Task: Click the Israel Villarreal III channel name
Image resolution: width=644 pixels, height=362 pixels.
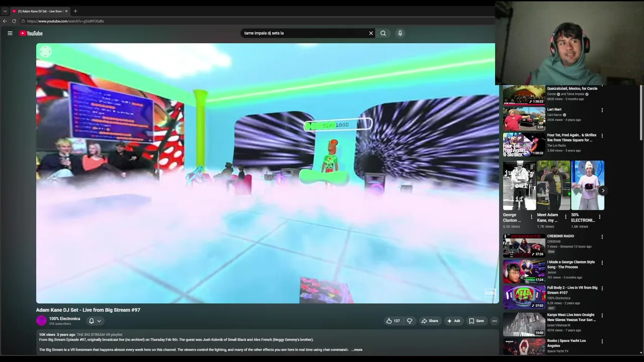Action: click(559, 325)
